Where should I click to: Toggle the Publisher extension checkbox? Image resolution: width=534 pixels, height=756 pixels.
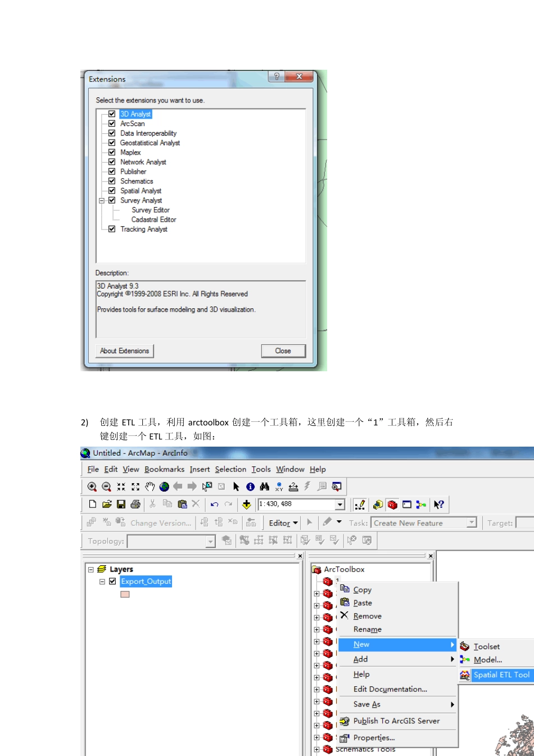(112, 172)
